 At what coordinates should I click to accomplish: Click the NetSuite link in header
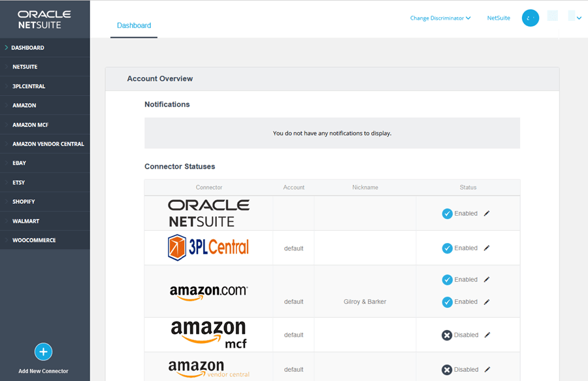(498, 18)
